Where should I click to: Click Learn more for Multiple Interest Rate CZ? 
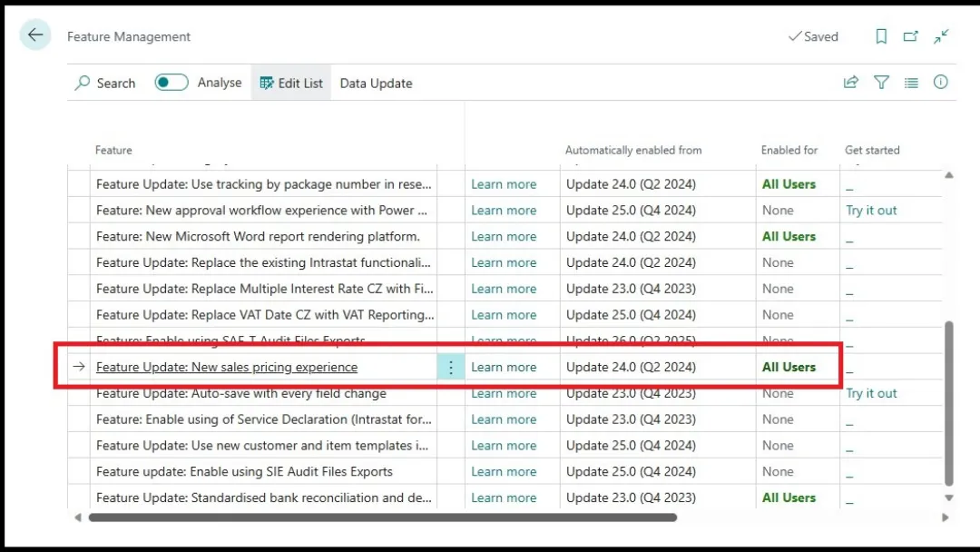click(504, 289)
